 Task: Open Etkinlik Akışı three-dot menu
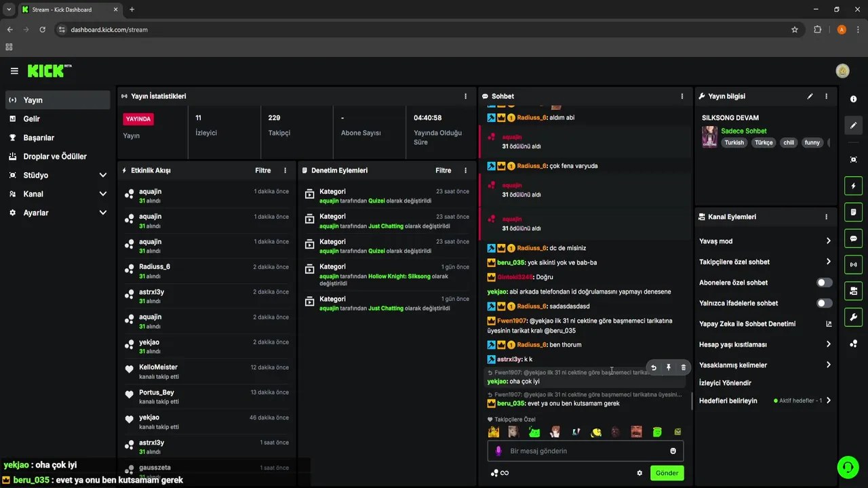(285, 171)
